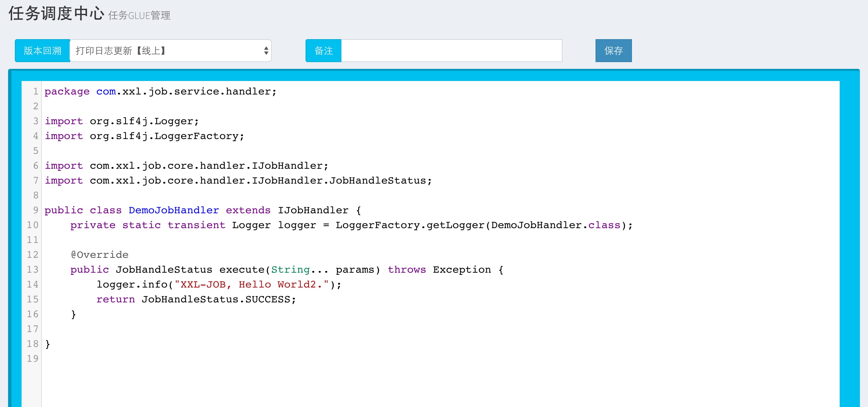Click empty editor area below line 19
The width and height of the screenshot is (868, 407).
click(405, 385)
